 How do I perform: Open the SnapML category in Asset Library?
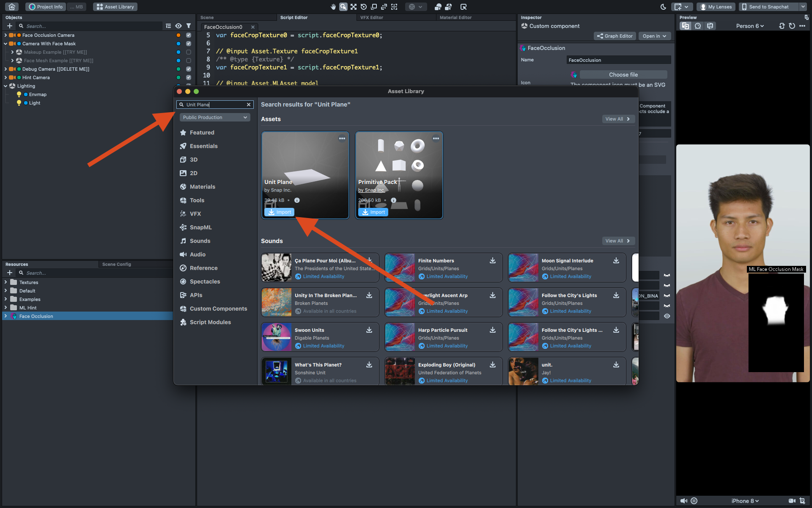[200, 227]
